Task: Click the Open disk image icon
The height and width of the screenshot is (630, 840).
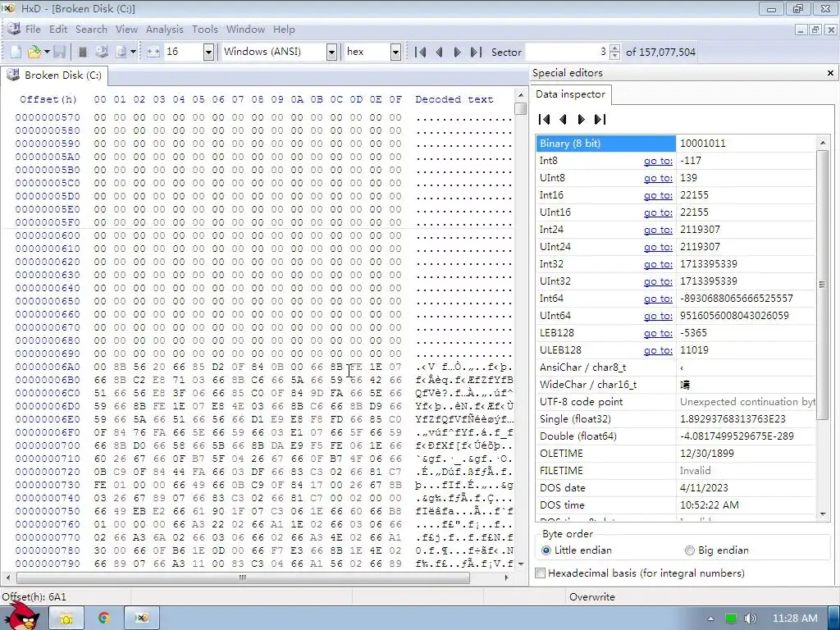Action: 121,52
